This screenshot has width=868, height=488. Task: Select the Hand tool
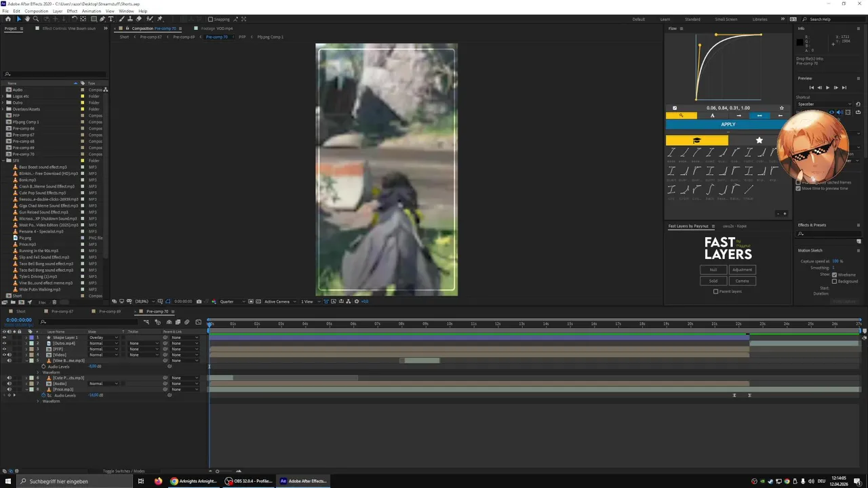pos(27,19)
